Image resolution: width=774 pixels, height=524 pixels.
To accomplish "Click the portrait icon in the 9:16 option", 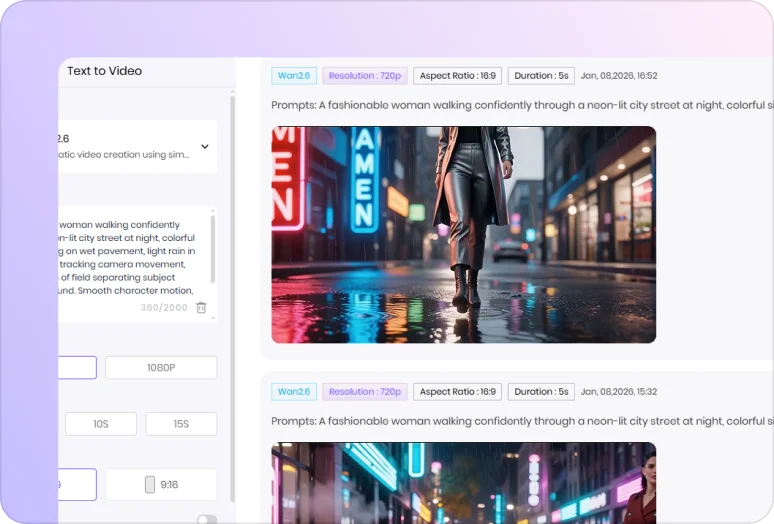I will (150, 485).
